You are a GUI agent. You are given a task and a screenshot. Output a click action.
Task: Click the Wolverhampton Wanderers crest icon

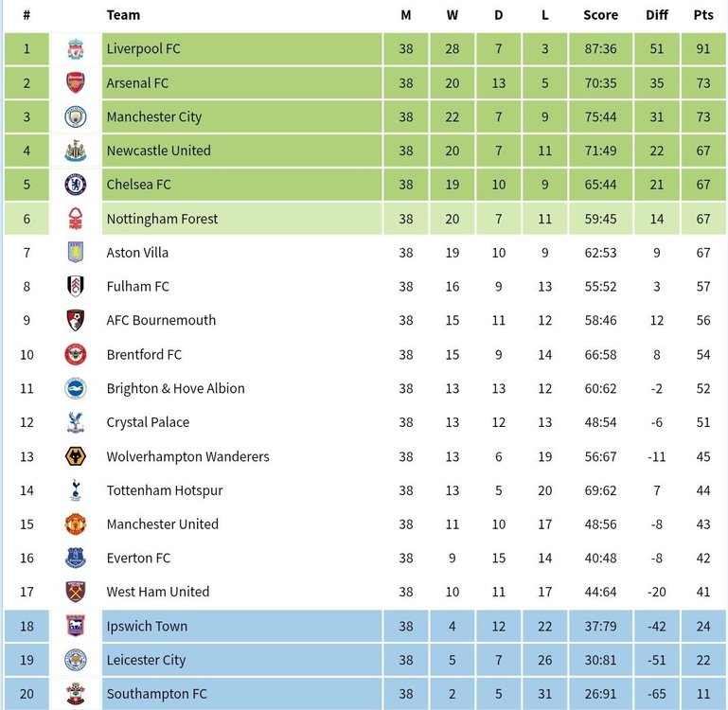tap(75, 456)
